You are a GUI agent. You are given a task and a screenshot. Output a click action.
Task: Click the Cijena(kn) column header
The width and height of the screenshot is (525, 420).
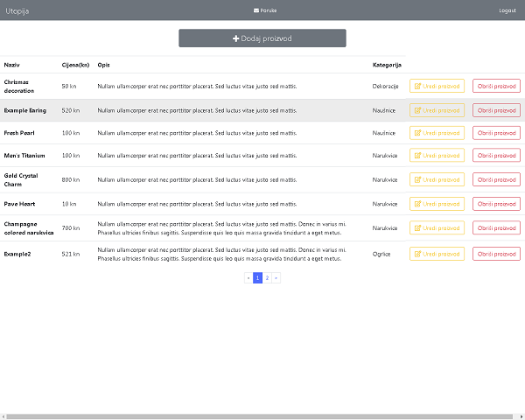tap(75, 65)
